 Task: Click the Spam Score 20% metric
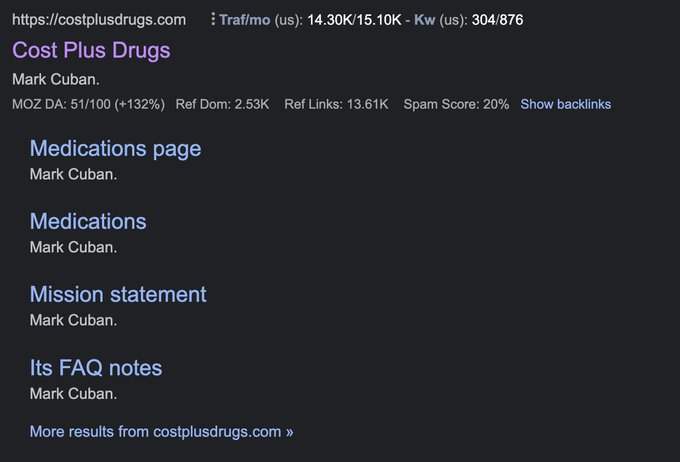click(456, 104)
